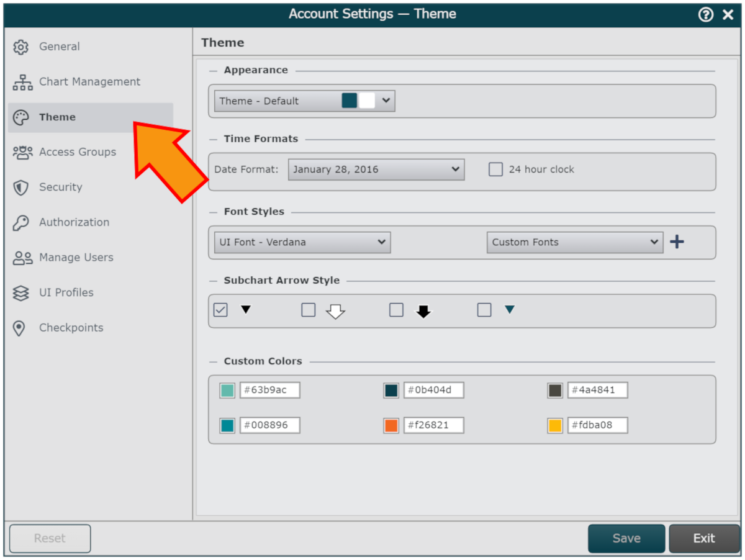745x560 pixels.
Task: Click the UI Profiles layers icon
Action: pos(21,293)
